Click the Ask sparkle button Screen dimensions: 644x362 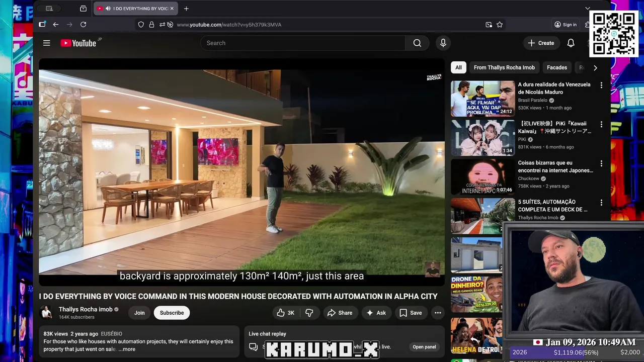[376, 313]
